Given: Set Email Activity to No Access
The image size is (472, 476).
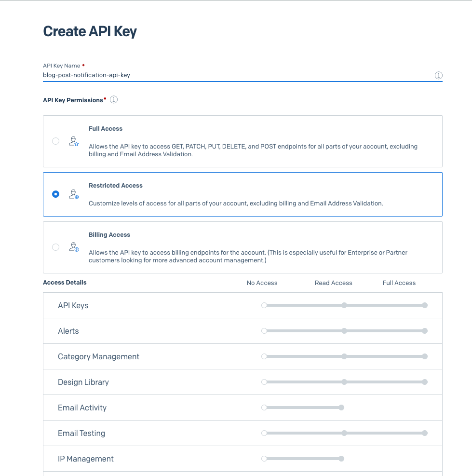Looking at the screenshot, I should 264,408.
